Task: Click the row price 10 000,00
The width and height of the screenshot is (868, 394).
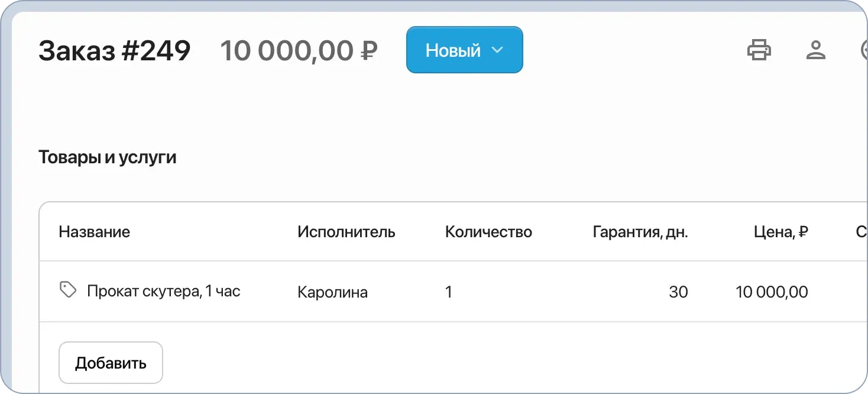Action: tap(772, 292)
